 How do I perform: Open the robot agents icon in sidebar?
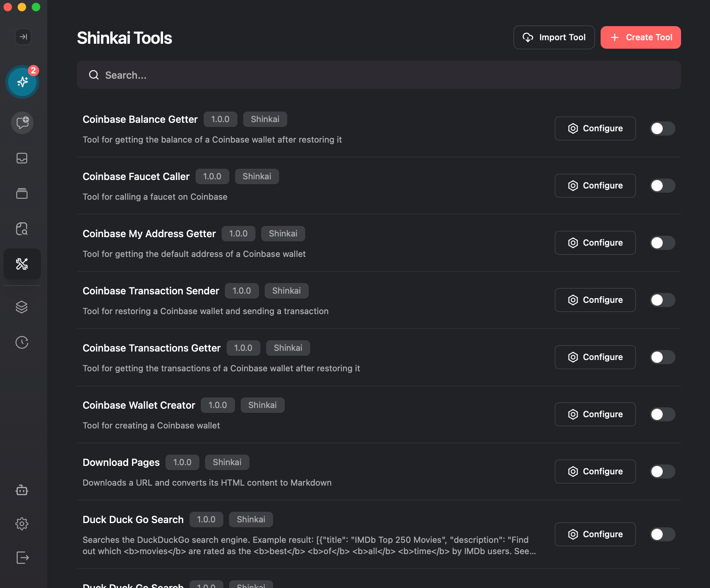[22, 490]
